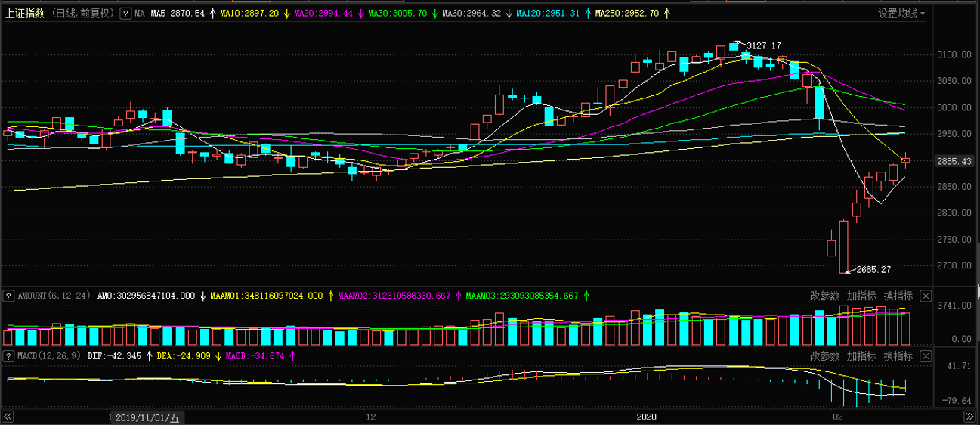This screenshot has width=980, height=425.
Task: Click the 3127.17 high price annotation
Action: 764,46
